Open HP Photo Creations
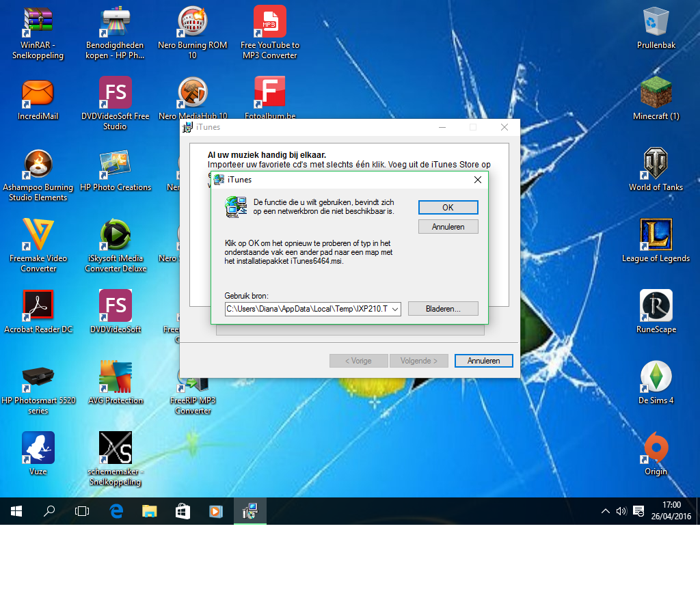700x589 pixels. (x=115, y=170)
